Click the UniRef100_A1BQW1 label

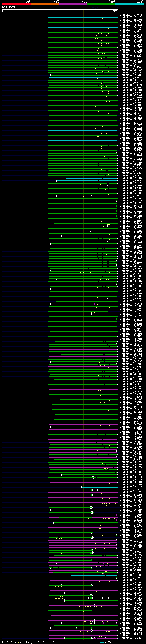click(x=131, y=75)
